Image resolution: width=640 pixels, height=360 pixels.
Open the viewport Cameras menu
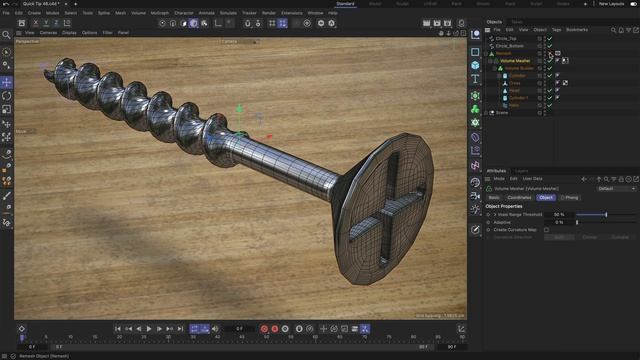pos(48,33)
